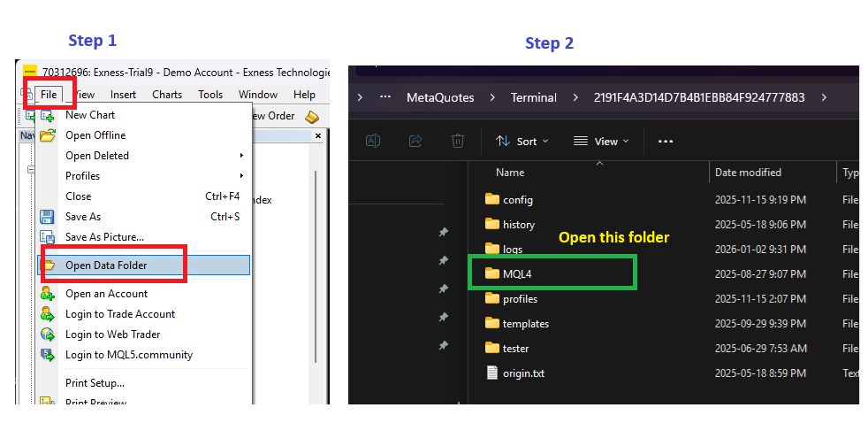This screenshot has width=868, height=423.
Task: Click the Save As floppy disk icon
Action: click(48, 217)
